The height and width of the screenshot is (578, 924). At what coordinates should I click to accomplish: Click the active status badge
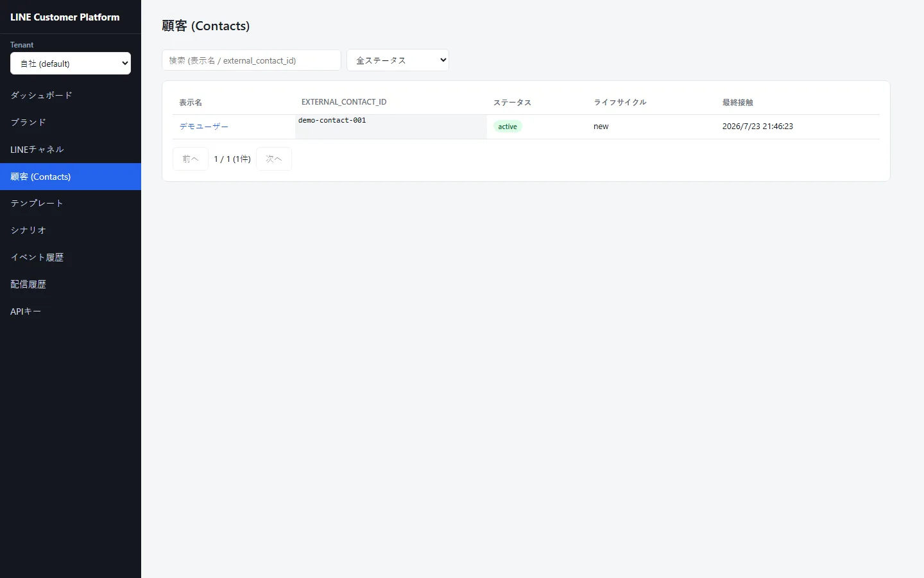pos(508,127)
